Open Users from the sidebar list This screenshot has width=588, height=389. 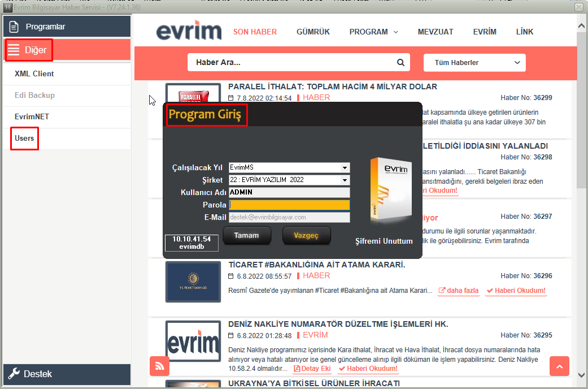tap(67, 138)
